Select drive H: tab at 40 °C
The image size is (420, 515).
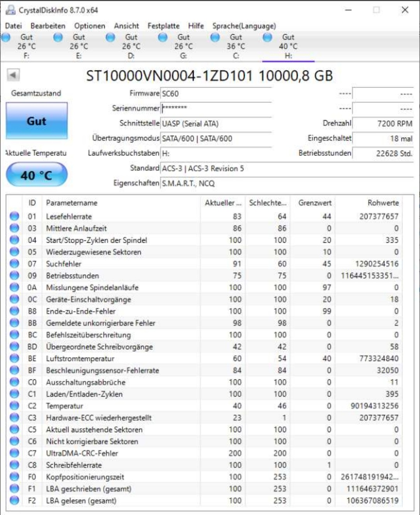coord(288,46)
